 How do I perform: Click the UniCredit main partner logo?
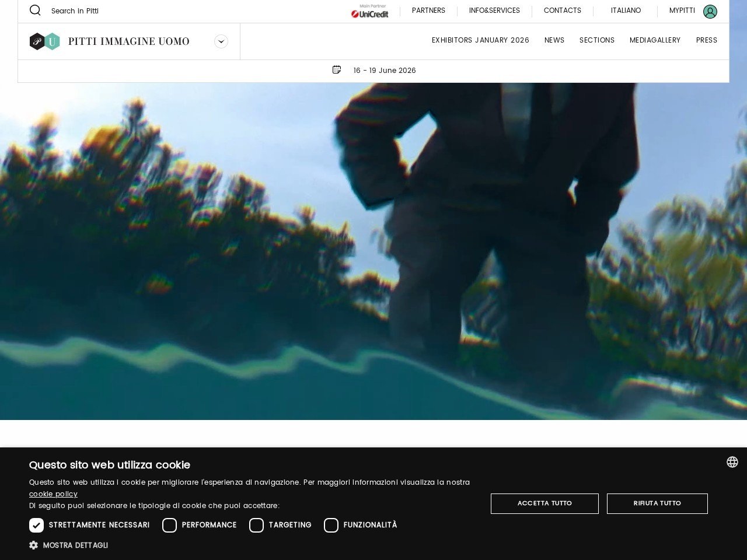[x=370, y=12]
